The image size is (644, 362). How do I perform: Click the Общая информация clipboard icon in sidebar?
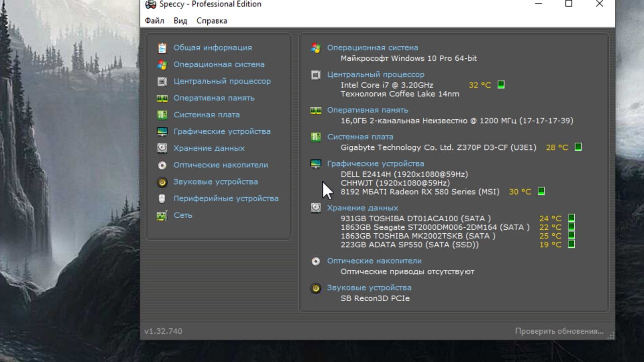pyautogui.click(x=162, y=48)
